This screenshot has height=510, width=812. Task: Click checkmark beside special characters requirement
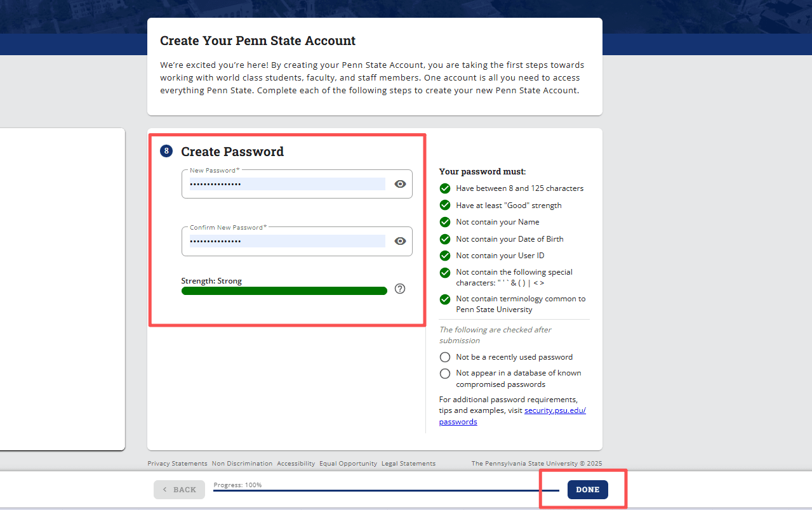click(445, 273)
